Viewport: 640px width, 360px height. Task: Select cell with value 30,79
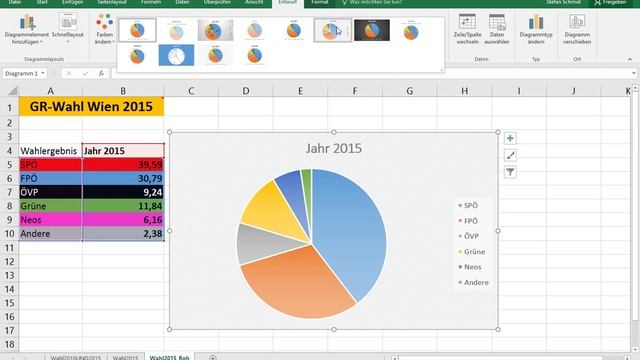pos(123,178)
